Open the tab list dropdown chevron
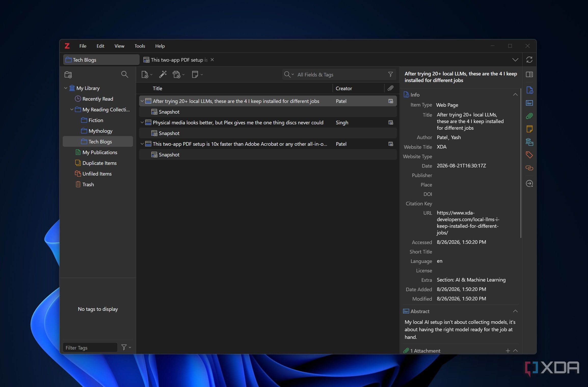Viewport: 588px width, 387px height. point(515,60)
